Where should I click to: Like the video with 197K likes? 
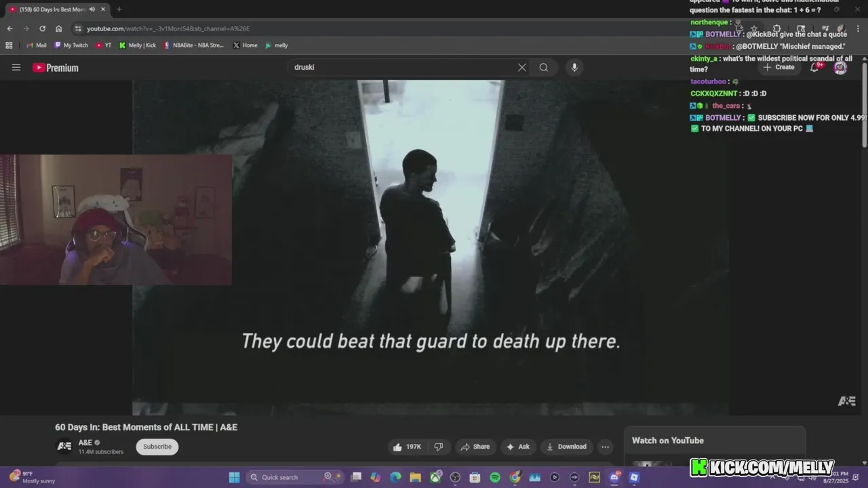[x=407, y=447]
